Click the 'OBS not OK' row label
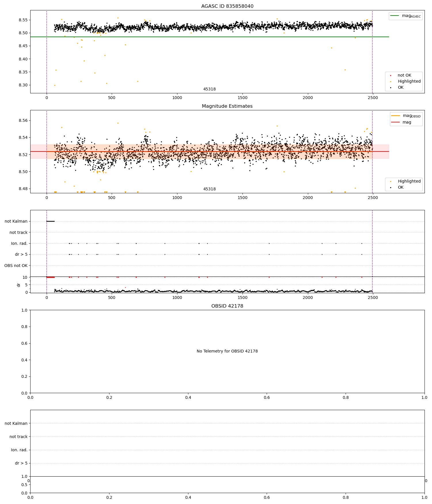 16,266
